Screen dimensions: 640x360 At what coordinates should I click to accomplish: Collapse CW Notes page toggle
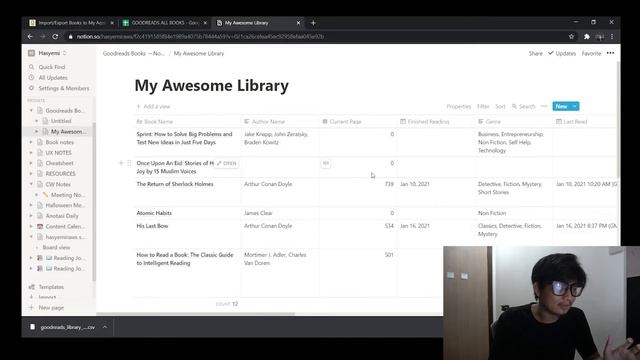(31, 184)
